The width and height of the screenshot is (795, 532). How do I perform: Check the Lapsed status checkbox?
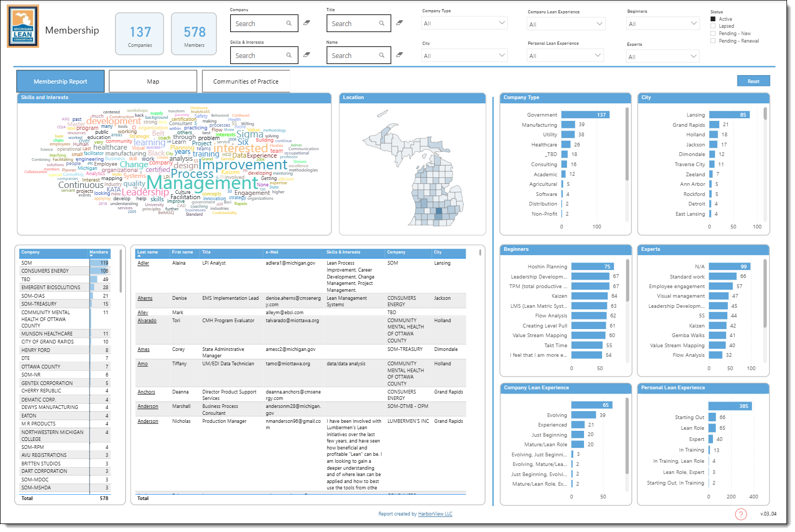[x=712, y=26]
